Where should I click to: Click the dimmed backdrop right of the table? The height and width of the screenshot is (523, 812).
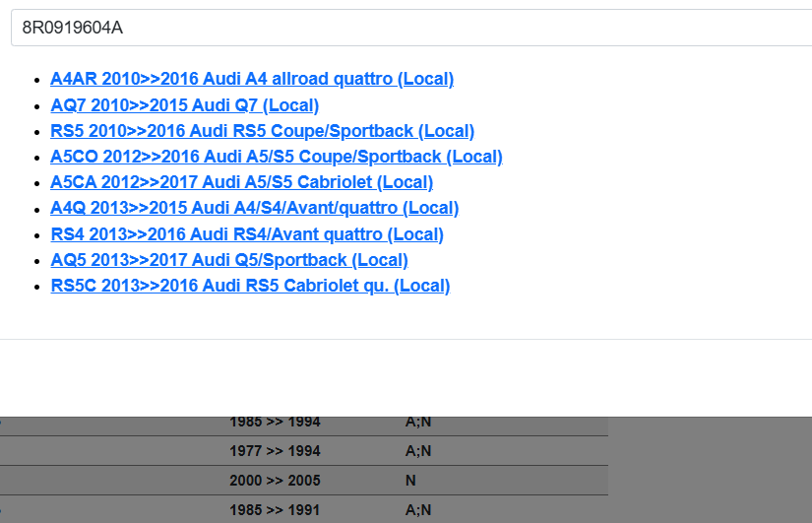coord(709,468)
